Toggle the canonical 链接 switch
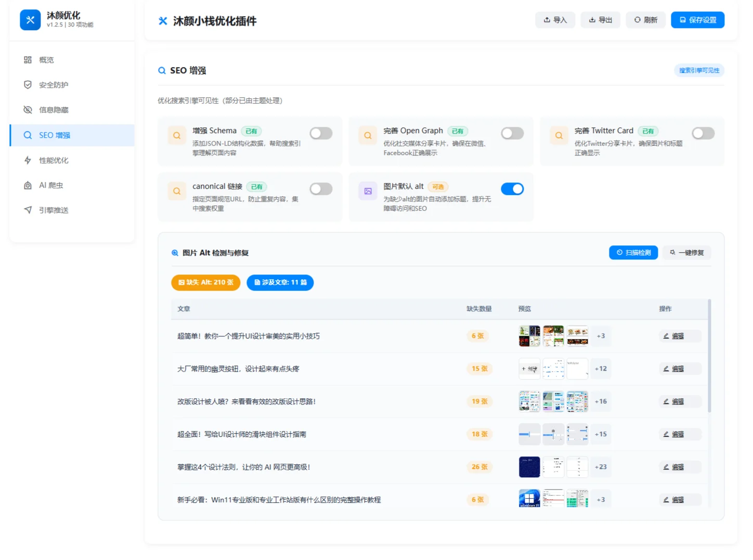Image resolution: width=753 pixels, height=560 pixels. pyautogui.click(x=321, y=189)
